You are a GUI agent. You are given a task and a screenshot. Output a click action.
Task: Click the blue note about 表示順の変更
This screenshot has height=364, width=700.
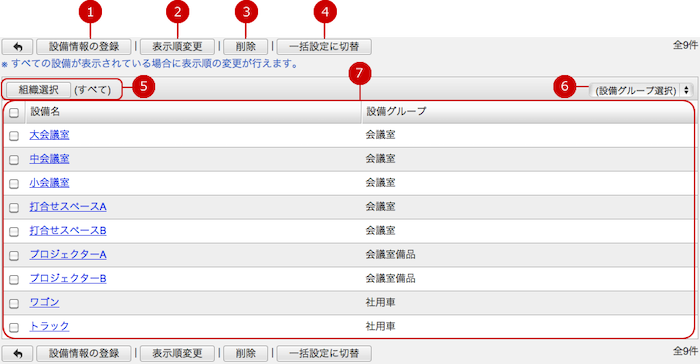pyautogui.click(x=150, y=64)
